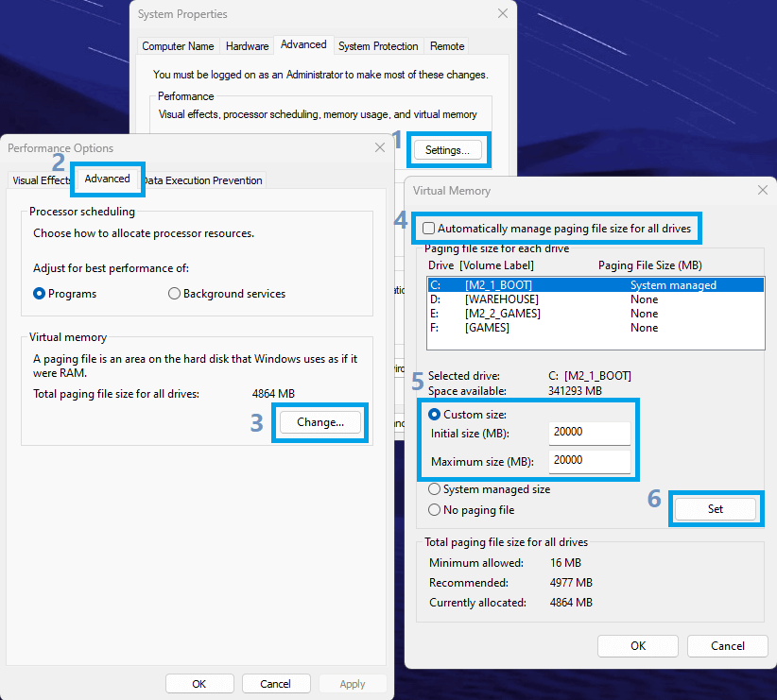Image resolution: width=777 pixels, height=700 pixels.
Task: Select drive F: [GAMES] row
Action: click(596, 328)
